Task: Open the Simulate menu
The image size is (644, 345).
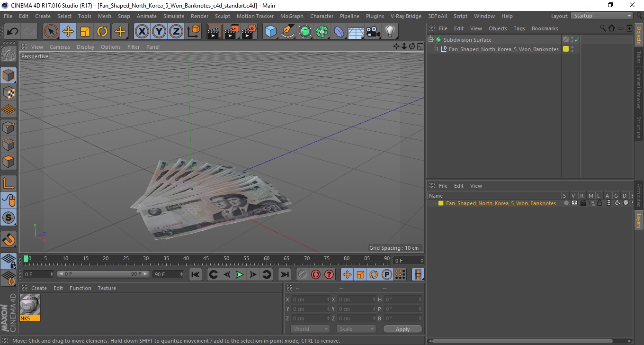Action: click(174, 16)
